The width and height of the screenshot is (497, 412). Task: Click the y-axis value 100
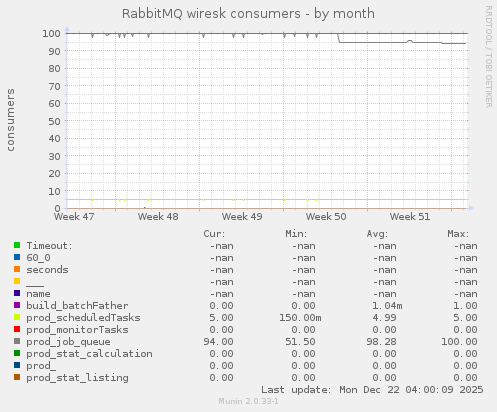51,33
